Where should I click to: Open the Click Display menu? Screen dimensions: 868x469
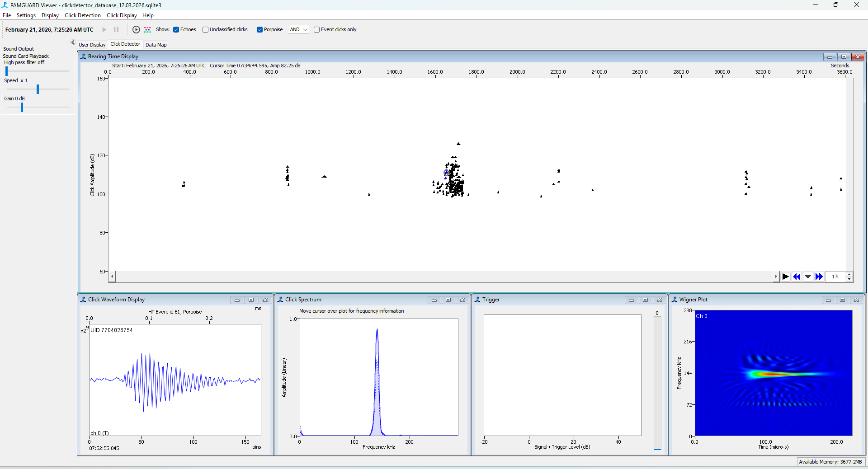point(122,15)
